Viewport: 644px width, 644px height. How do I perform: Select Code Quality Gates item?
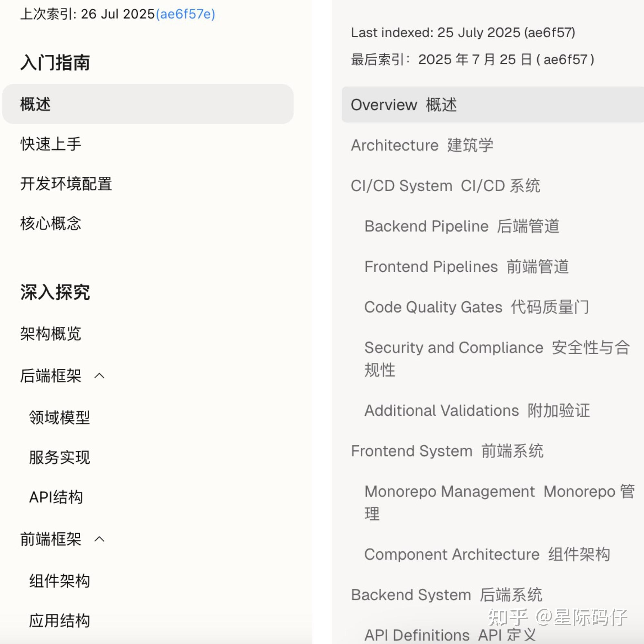pos(476,307)
